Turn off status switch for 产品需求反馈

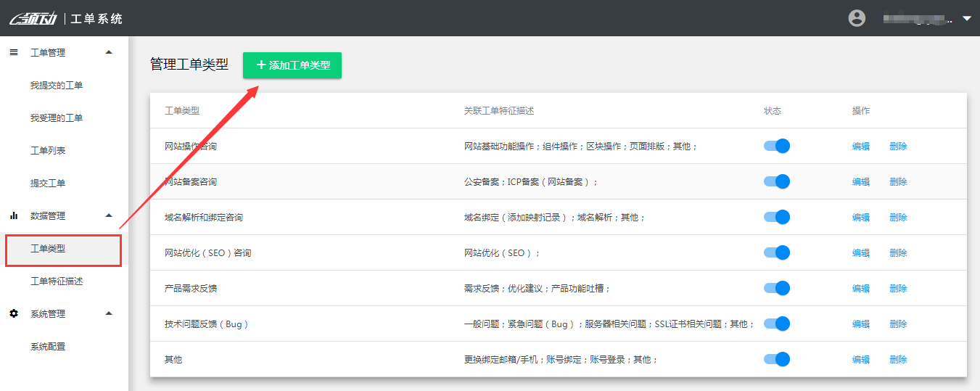776,288
